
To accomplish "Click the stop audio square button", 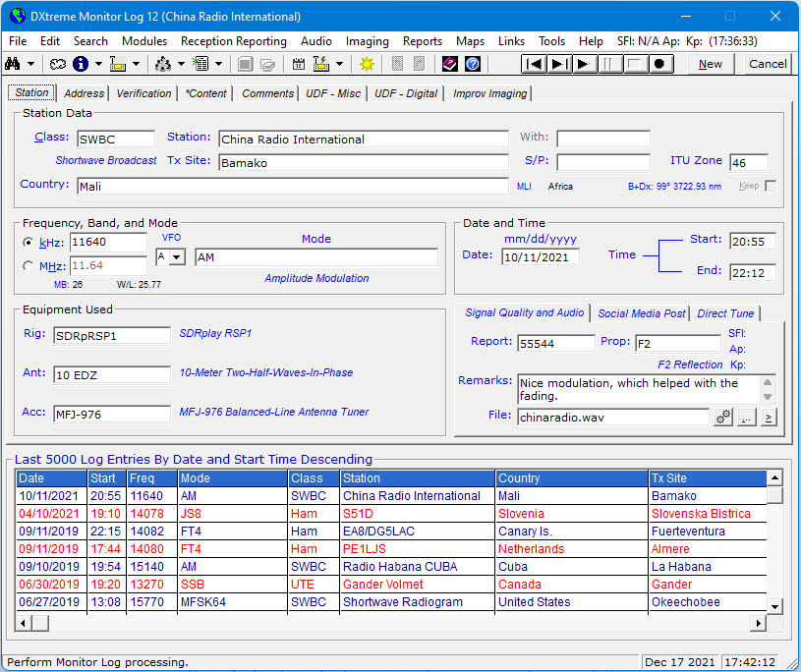I will (x=635, y=64).
